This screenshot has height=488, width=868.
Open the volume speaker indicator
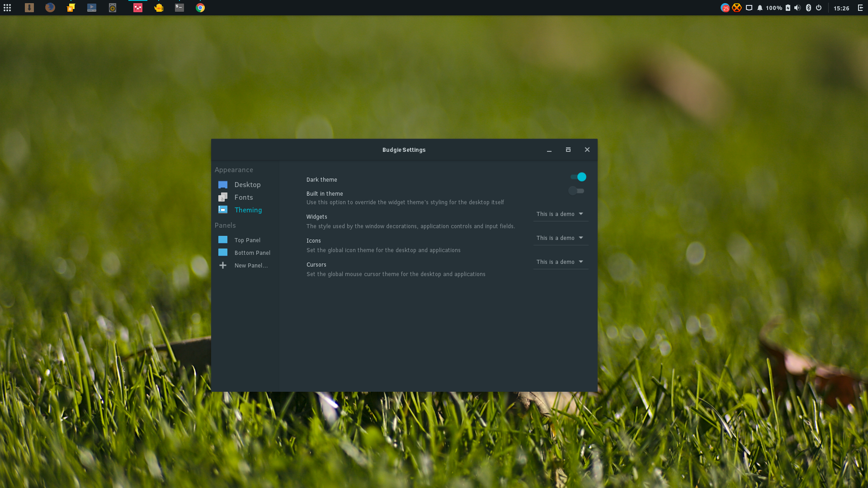coord(797,8)
